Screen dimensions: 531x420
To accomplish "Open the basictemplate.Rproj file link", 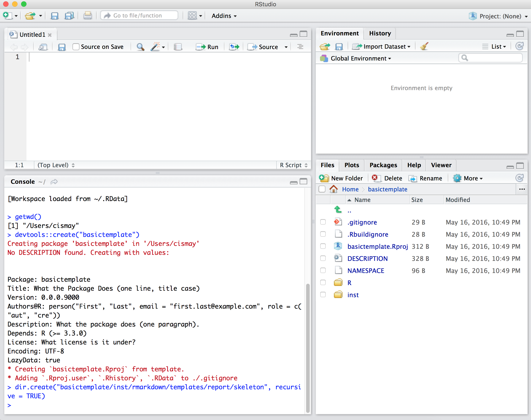I will point(377,246).
